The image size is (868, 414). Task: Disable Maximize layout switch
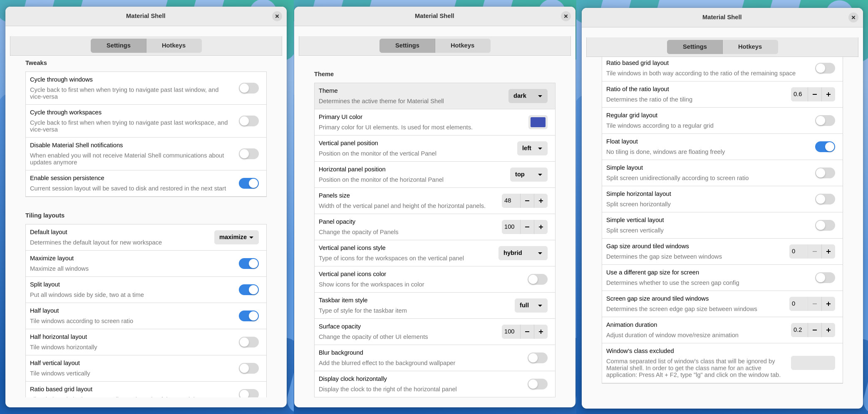249,264
